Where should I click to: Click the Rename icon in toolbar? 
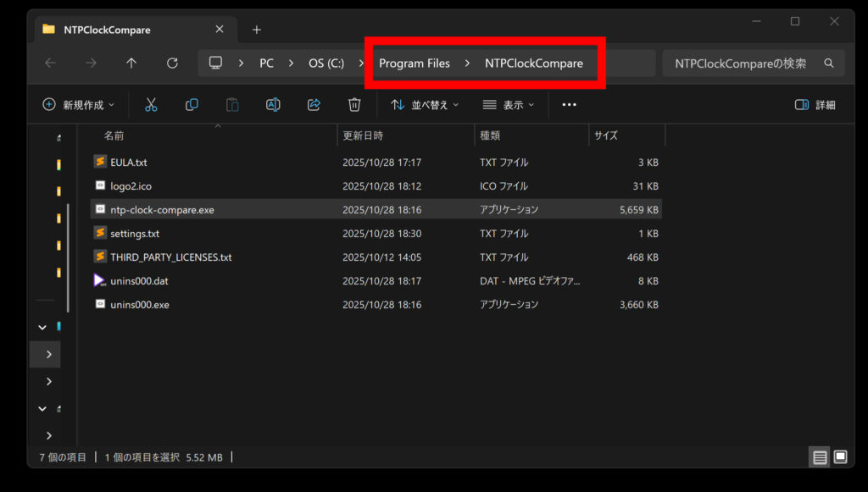point(273,105)
